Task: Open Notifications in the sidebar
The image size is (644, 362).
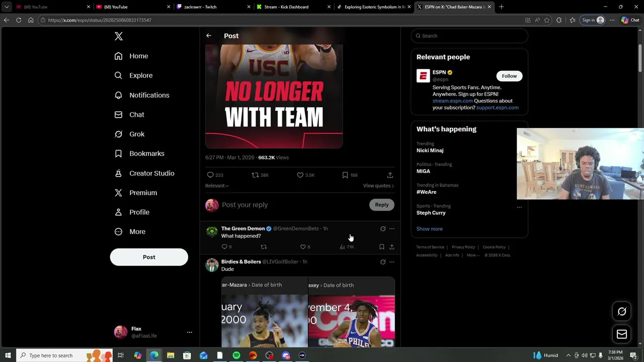Action: pyautogui.click(x=142, y=95)
